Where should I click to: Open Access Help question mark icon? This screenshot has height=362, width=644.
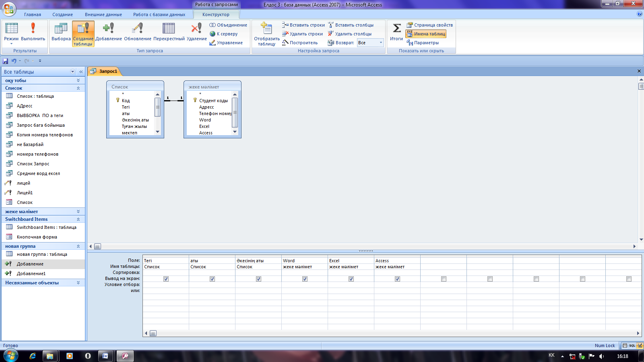click(640, 14)
